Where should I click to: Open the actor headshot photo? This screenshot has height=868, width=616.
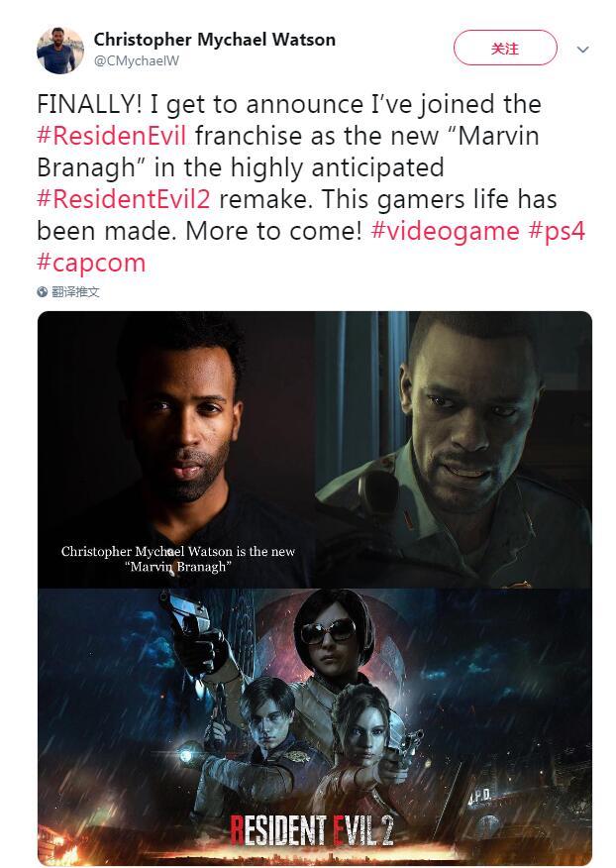176,449
